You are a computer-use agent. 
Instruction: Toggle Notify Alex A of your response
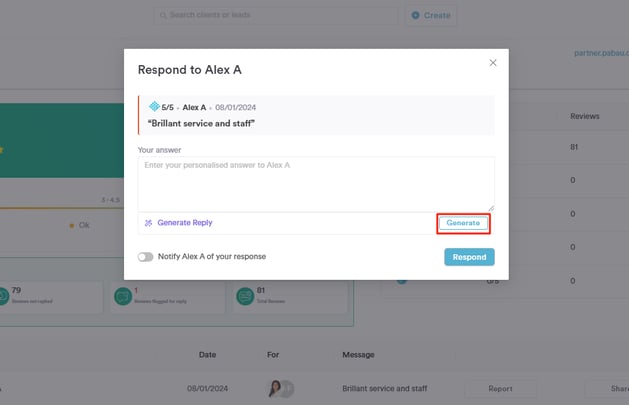click(145, 257)
